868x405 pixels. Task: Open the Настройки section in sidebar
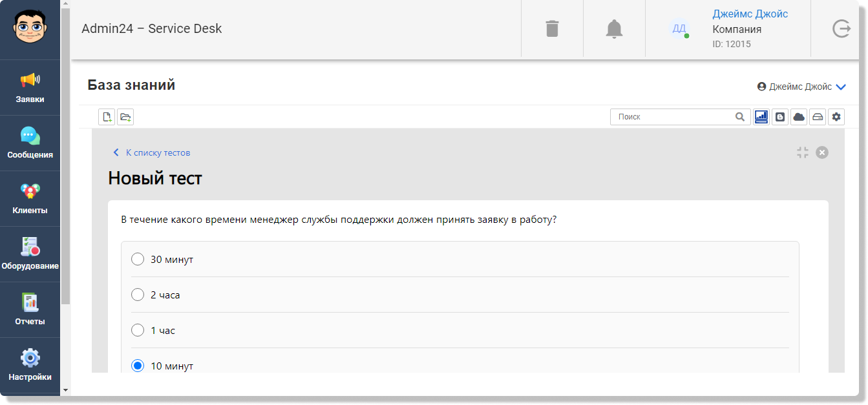[x=30, y=366]
